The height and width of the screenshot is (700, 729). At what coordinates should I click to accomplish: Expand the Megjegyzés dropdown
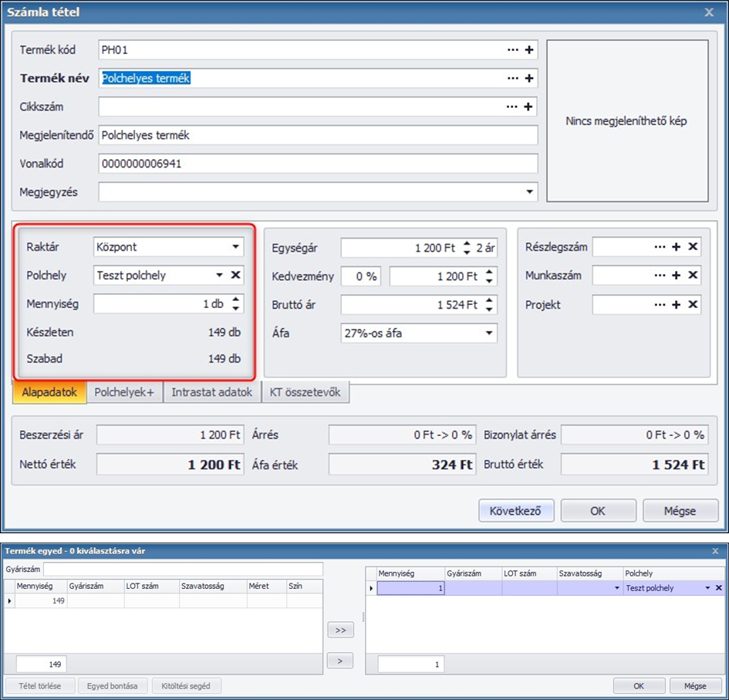(529, 191)
